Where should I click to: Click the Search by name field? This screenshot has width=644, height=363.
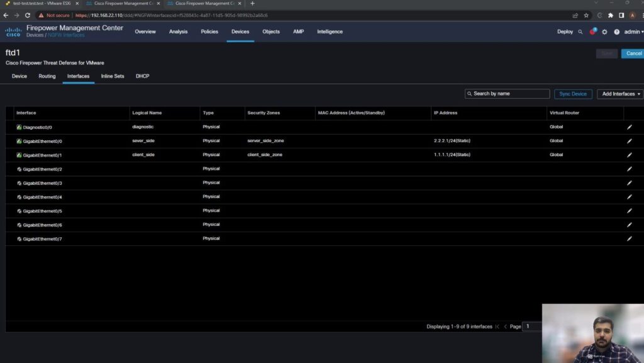pyautogui.click(x=508, y=94)
